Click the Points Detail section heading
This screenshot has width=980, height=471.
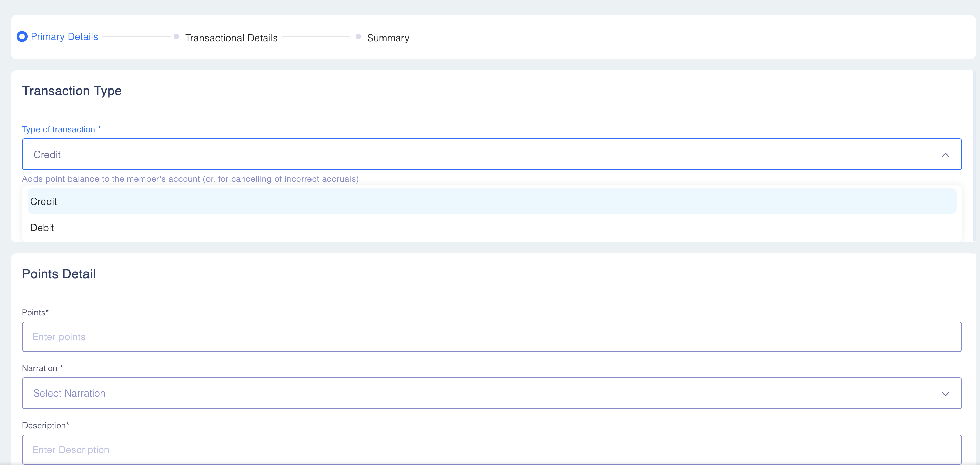click(59, 274)
